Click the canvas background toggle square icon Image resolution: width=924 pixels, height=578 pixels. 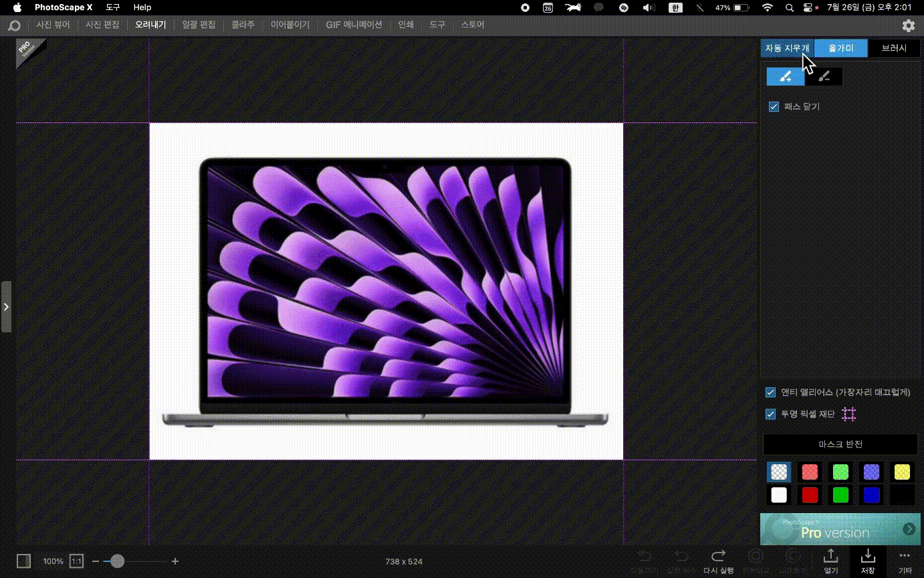click(23, 561)
